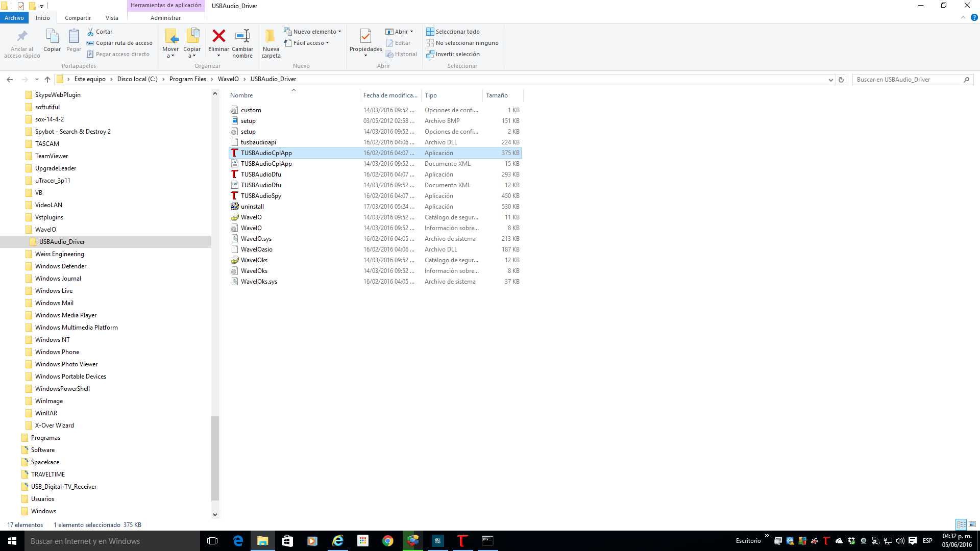This screenshot has height=551, width=980.
Task: Click Copiar ruta de acceso
Action: pos(119,43)
